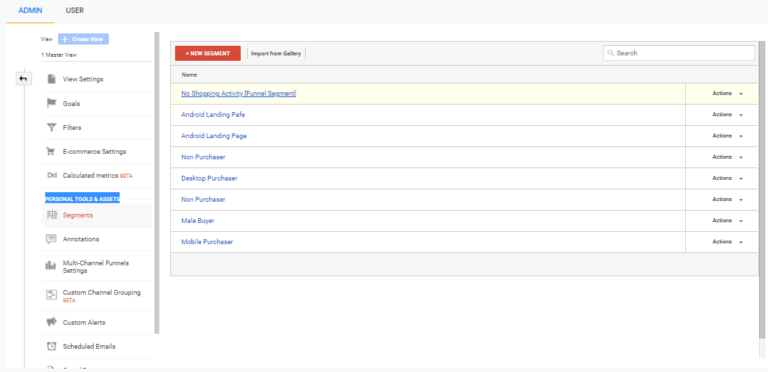768x372 pixels.
Task: Click the View Settings document icon
Action: pos(51,79)
